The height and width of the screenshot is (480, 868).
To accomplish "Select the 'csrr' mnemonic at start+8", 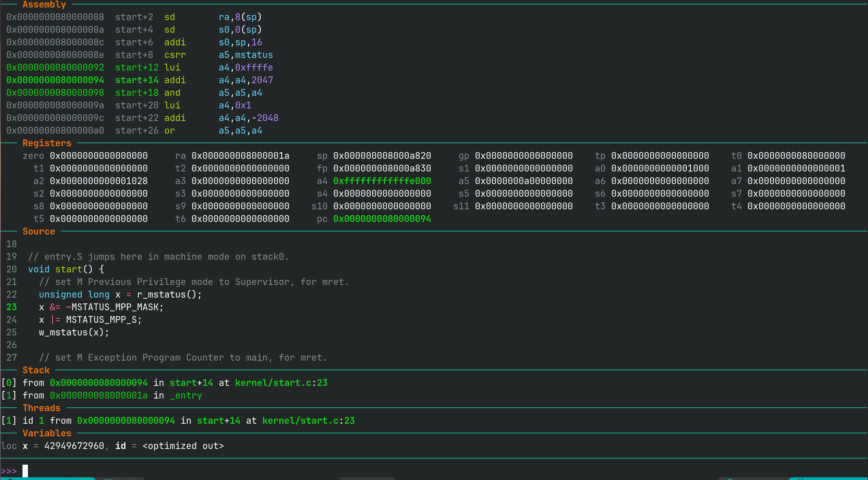I will [x=175, y=55].
